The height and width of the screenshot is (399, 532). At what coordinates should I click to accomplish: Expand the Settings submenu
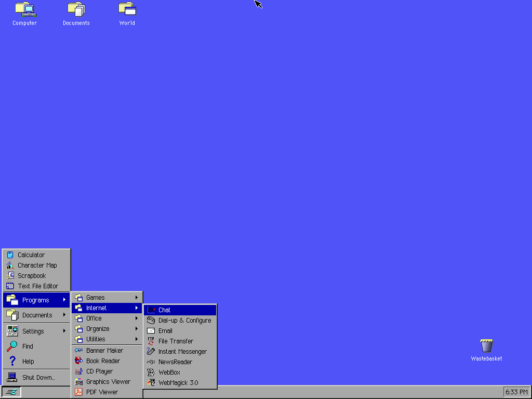33,331
